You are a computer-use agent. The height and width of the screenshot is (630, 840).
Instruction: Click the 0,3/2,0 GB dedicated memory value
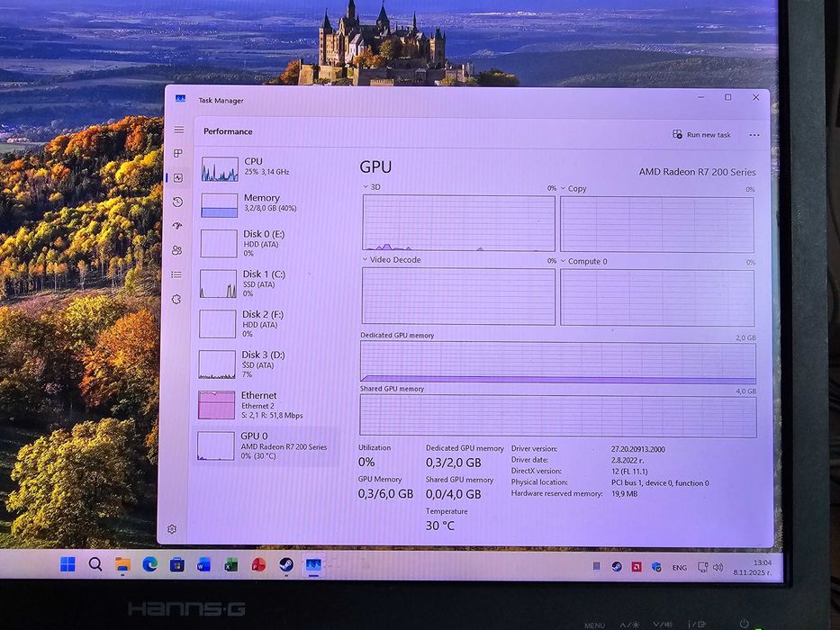click(453, 463)
